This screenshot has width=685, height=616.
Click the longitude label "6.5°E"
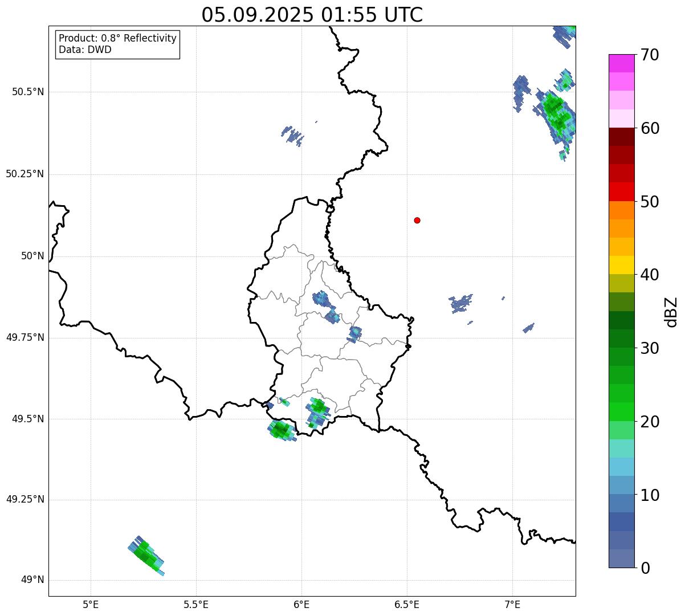click(407, 604)
